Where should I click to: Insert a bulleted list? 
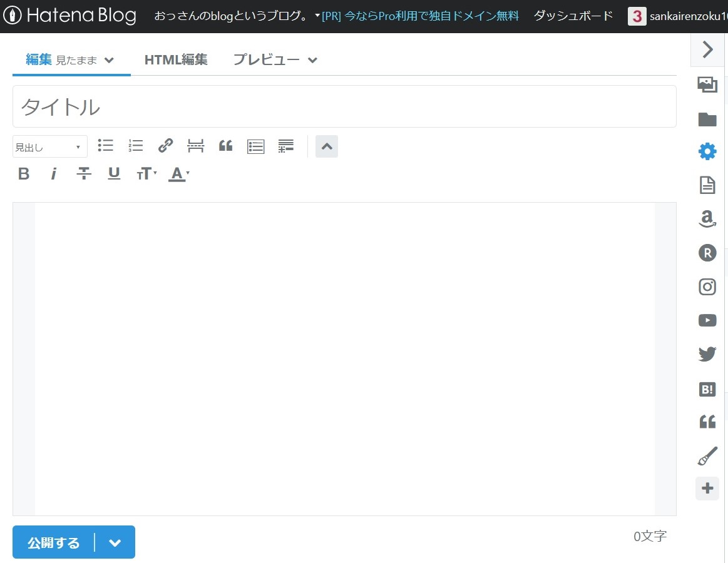tap(105, 146)
